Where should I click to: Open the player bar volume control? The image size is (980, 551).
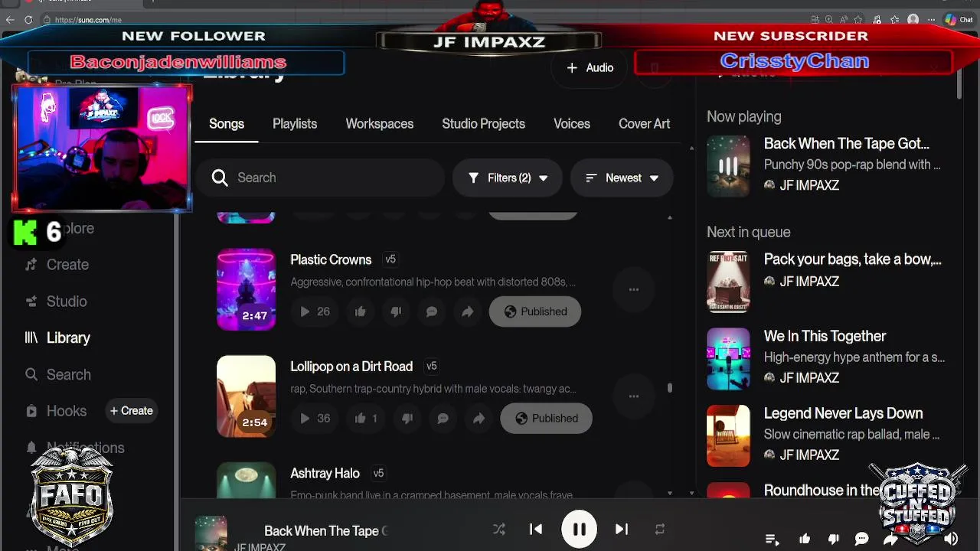tap(951, 540)
